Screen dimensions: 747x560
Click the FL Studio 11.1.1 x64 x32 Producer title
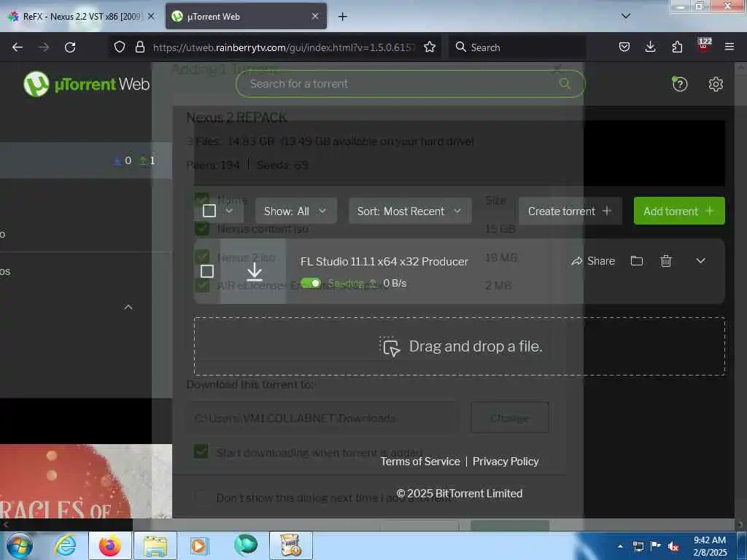384,262
